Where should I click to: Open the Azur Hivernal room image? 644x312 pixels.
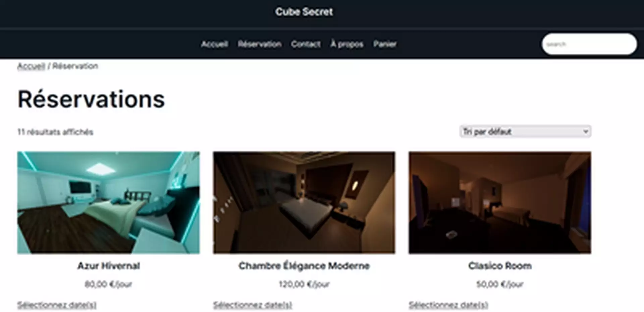click(x=108, y=202)
